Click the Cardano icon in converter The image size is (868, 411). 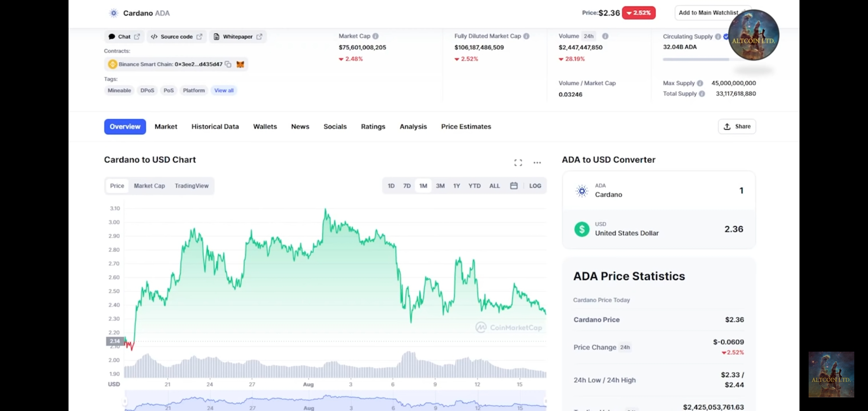582,191
